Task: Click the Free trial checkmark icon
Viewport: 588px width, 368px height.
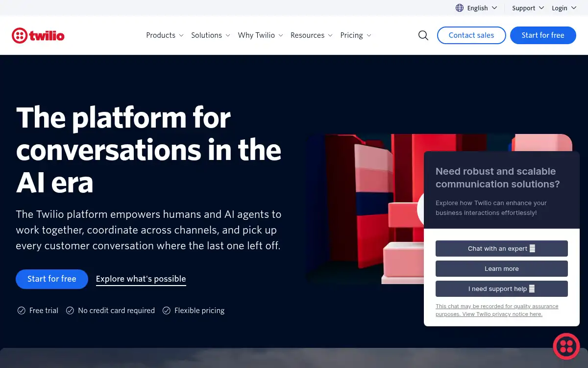Action: [x=22, y=311]
